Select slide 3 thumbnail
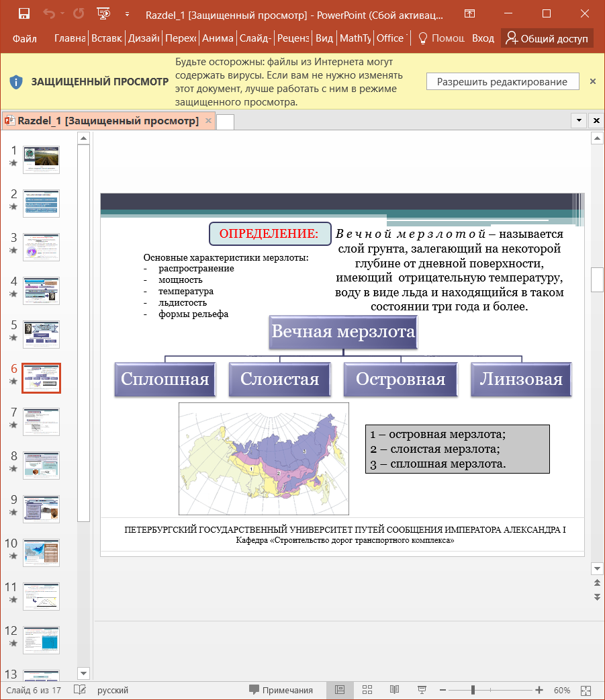 pyautogui.click(x=41, y=247)
